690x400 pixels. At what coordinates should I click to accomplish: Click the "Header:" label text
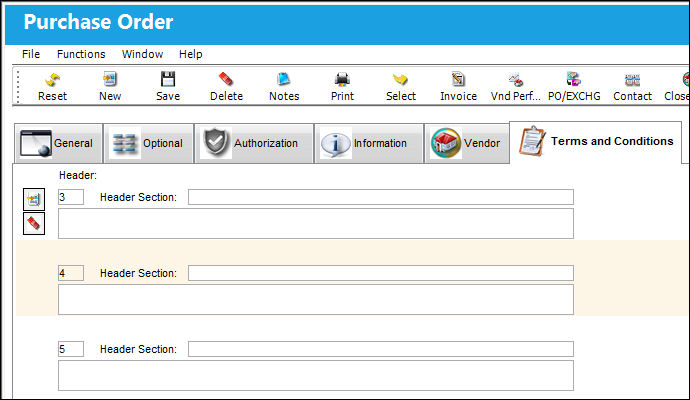point(78,175)
